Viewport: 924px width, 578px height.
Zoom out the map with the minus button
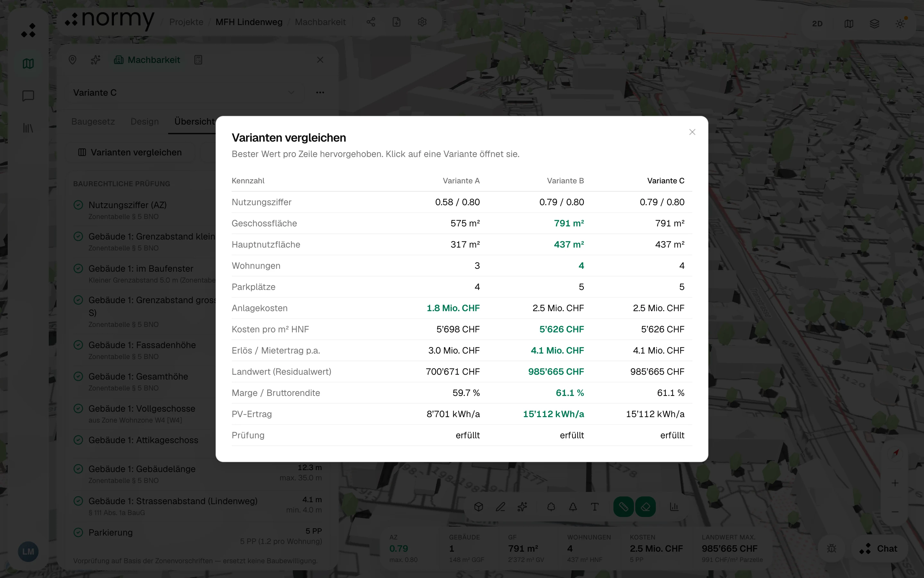tap(895, 512)
